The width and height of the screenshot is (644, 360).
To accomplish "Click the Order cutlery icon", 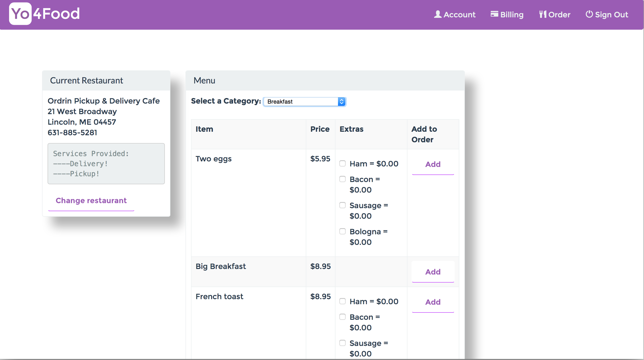I will click(x=542, y=14).
